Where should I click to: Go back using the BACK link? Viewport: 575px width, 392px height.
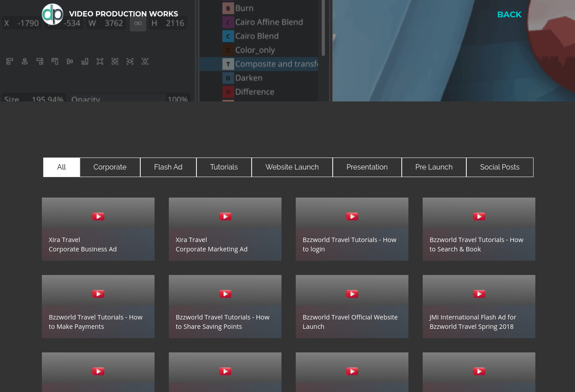[x=509, y=15]
